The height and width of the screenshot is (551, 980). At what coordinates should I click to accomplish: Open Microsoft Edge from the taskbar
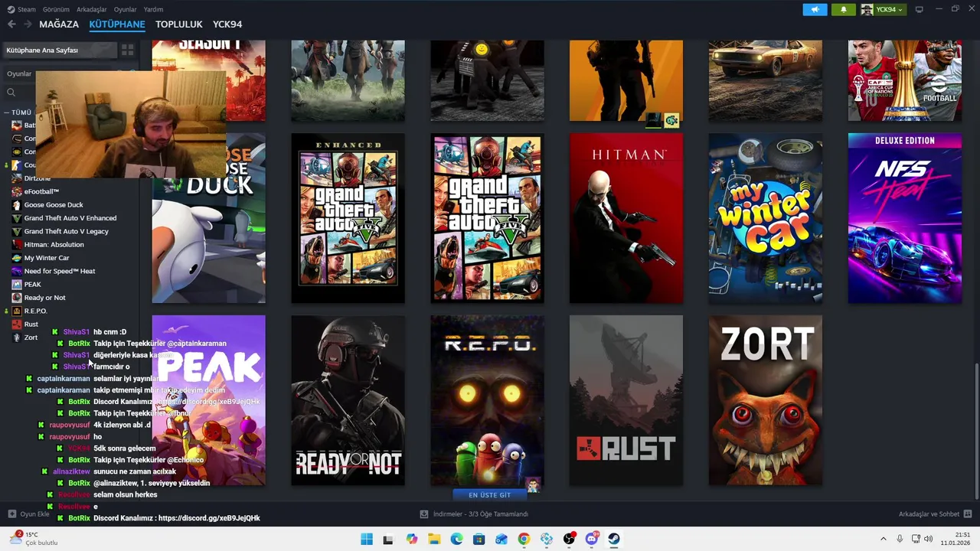[457, 540]
